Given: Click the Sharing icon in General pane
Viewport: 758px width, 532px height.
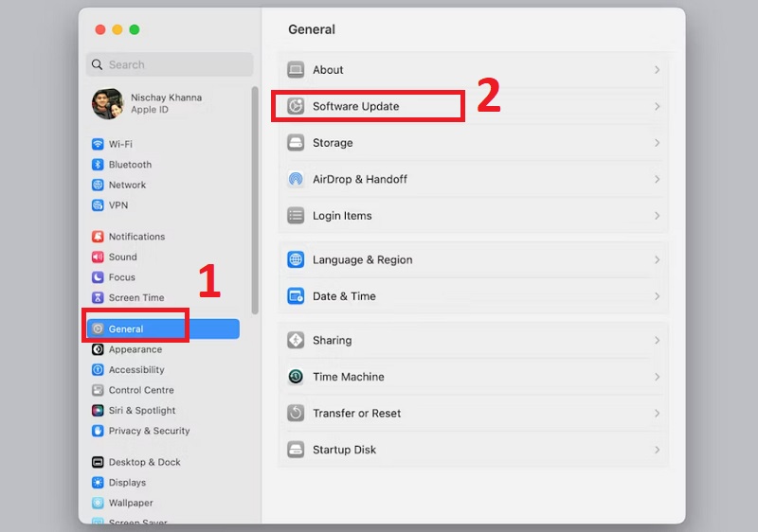Looking at the screenshot, I should pyautogui.click(x=296, y=341).
